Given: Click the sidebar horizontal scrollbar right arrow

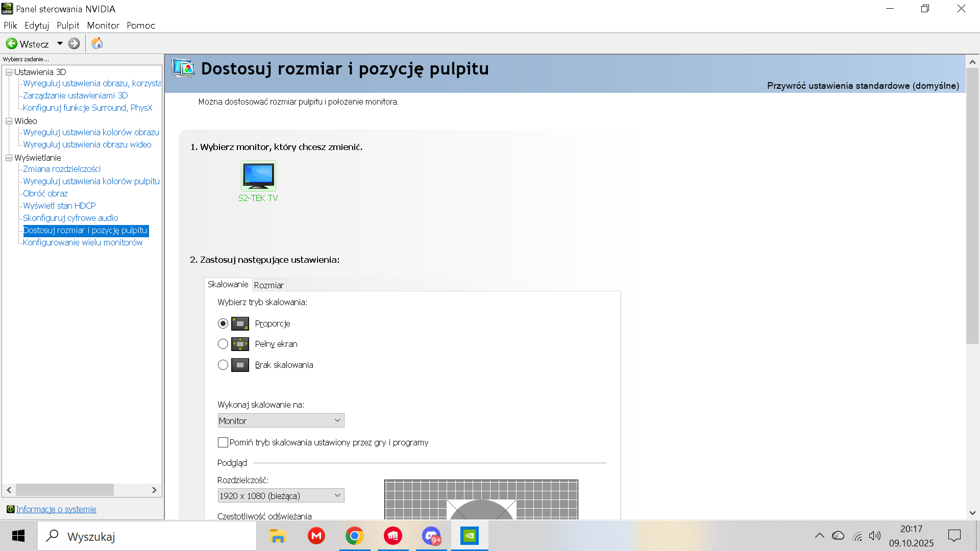Looking at the screenshot, I should tap(154, 490).
